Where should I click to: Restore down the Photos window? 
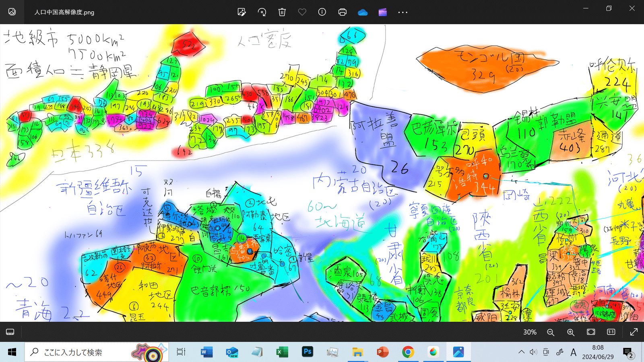609,8
